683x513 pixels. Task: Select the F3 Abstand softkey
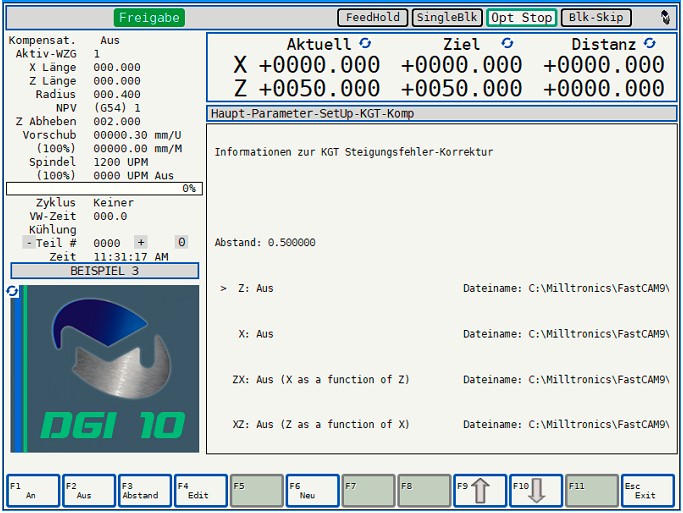[x=145, y=491]
